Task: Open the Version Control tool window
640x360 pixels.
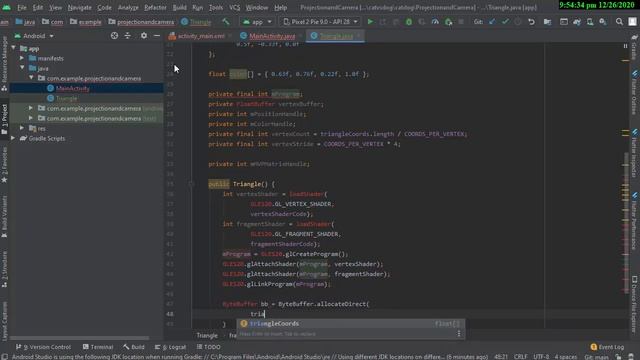Action: point(43,347)
